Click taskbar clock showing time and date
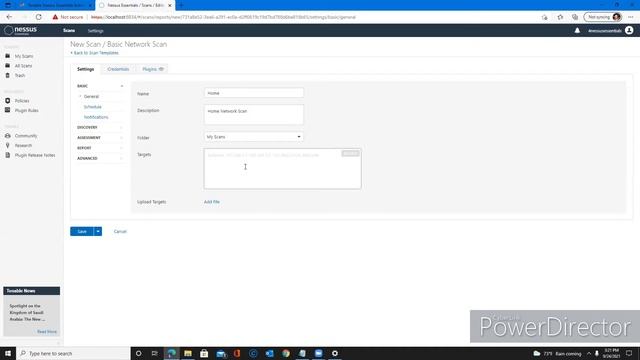Image resolution: width=640 pixels, height=360 pixels. (611, 353)
